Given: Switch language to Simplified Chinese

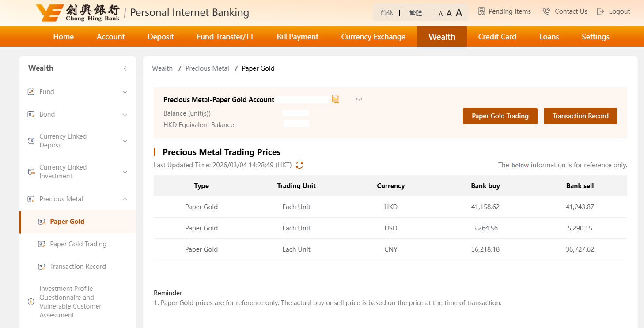Looking at the screenshot, I should click(x=387, y=13).
